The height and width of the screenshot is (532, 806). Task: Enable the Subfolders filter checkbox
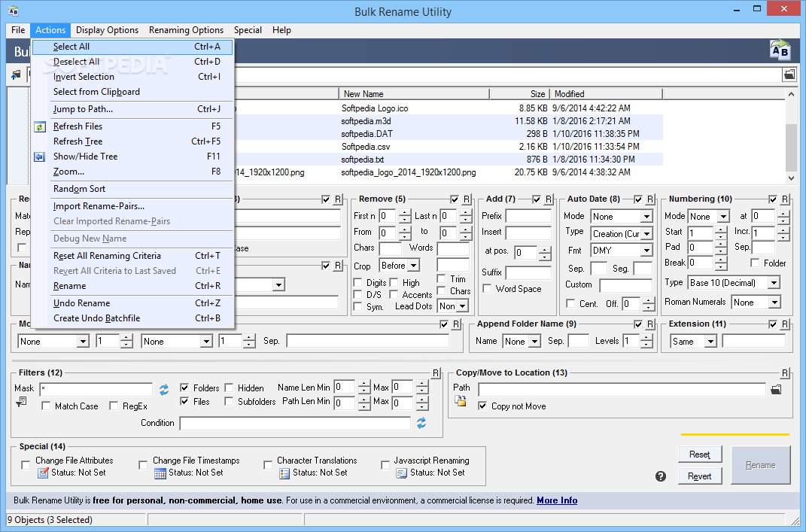230,401
